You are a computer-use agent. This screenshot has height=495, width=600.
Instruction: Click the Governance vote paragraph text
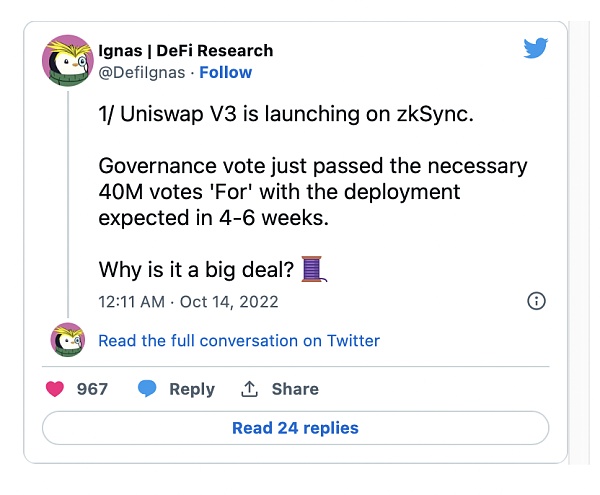pos(312,191)
